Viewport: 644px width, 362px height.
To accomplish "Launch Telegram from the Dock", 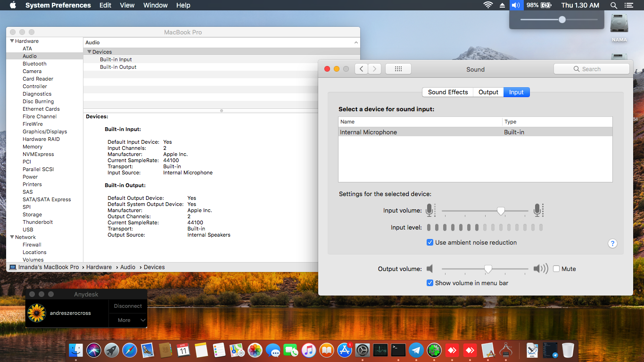I will pyautogui.click(x=416, y=350).
